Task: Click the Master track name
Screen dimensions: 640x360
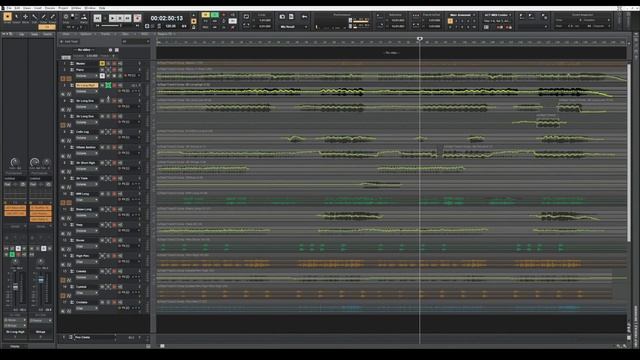Action: coord(80,64)
